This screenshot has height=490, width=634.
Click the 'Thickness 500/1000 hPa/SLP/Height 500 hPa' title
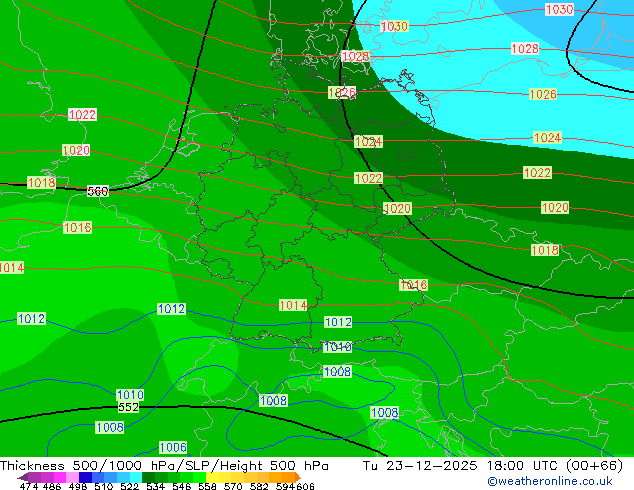coord(164,466)
